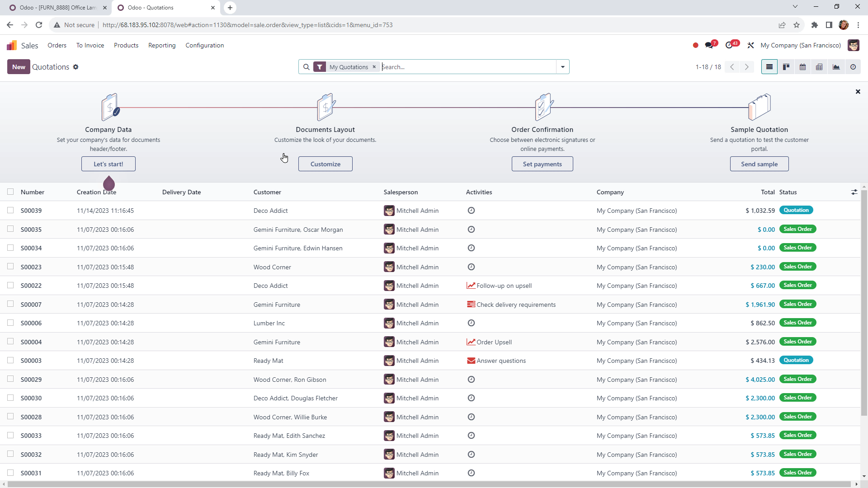Click the Follow-up on upsell activity icon

tap(471, 286)
